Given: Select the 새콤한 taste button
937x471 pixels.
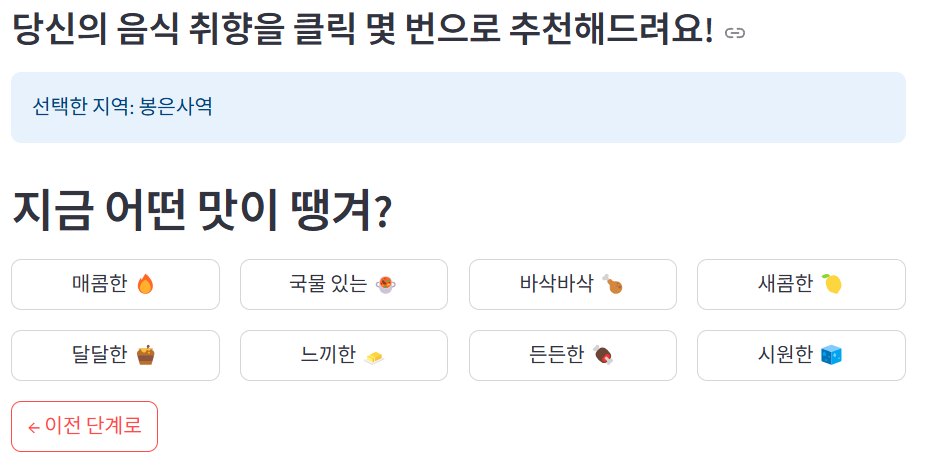Looking at the screenshot, I should 801,285.
